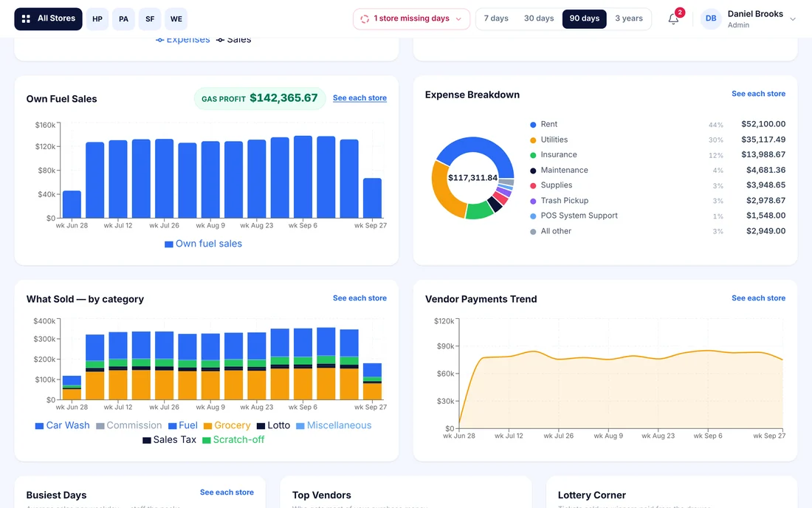Toggle the Sales Tax legend entry

(x=169, y=440)
